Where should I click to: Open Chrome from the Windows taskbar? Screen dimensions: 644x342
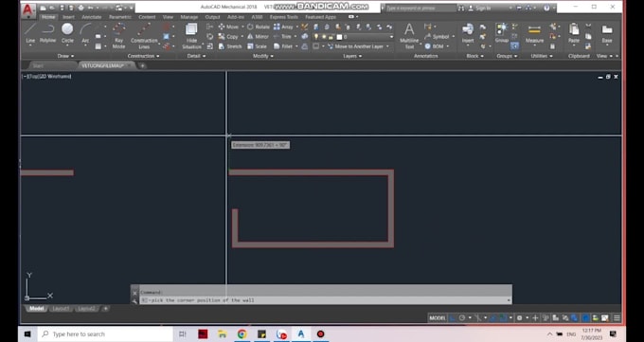pyautogui.click(x=241, y=334)
